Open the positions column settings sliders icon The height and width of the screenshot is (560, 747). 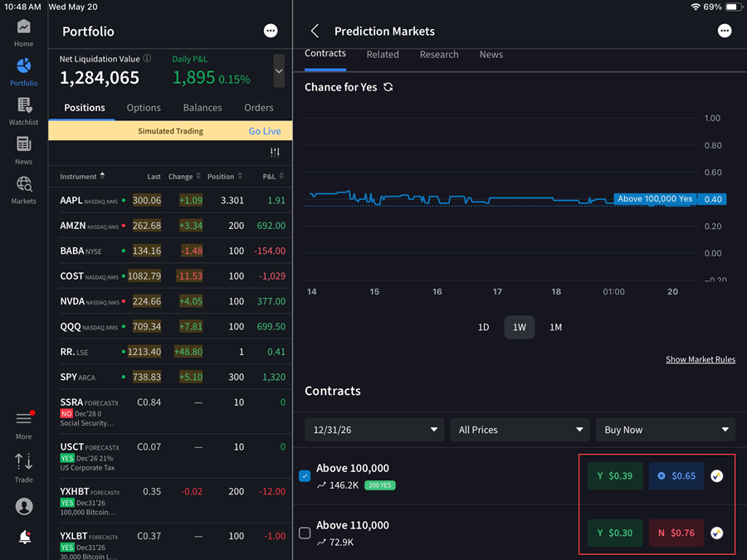pos(275,153)
